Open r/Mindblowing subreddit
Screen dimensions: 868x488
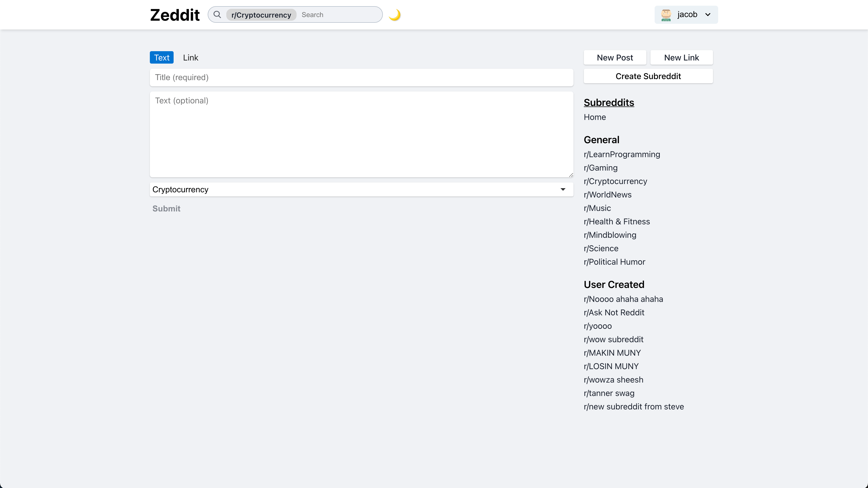pyautogui.click(x=610, y=235)
